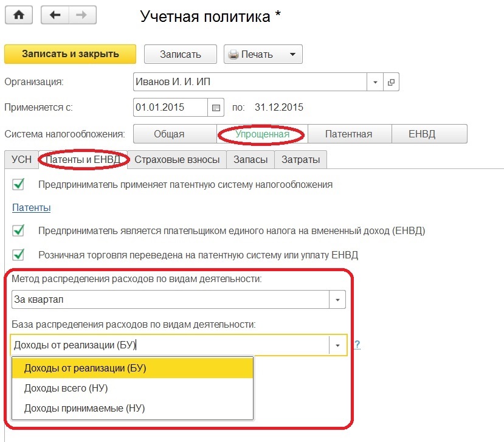Expand the organization dropdown list
This screenshot has width=504, height=442.
pos(375,82)
